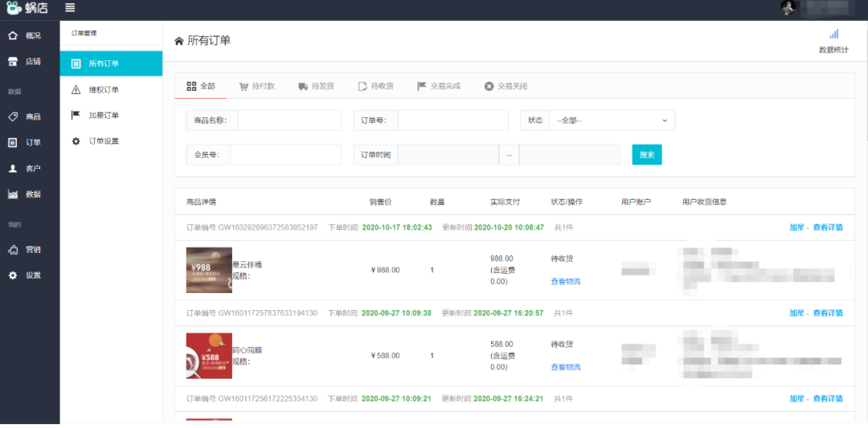The height and width of the screenshot is (428, 868).
Task: Open the user avatar in the top bar
Action: [788, 8]
